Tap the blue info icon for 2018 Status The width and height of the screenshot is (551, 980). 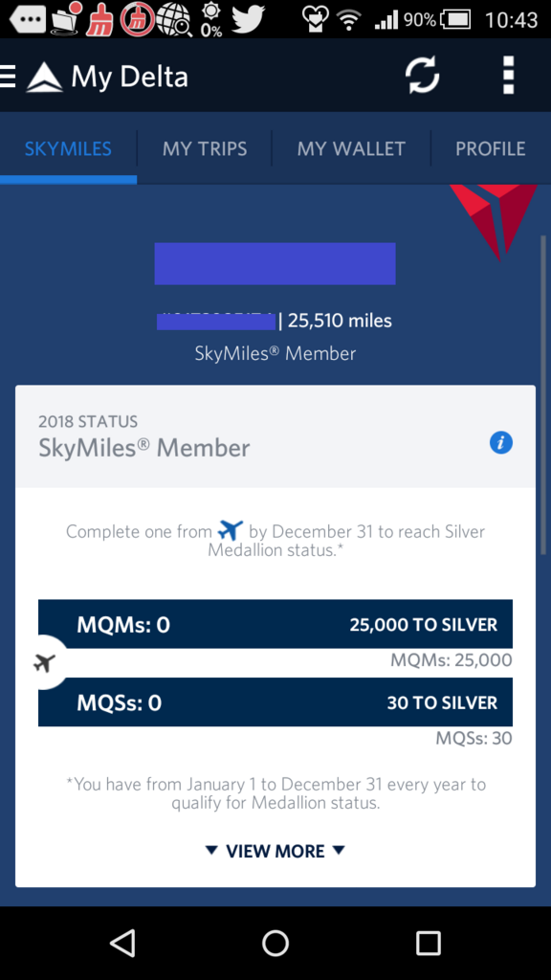coord(501,443)
